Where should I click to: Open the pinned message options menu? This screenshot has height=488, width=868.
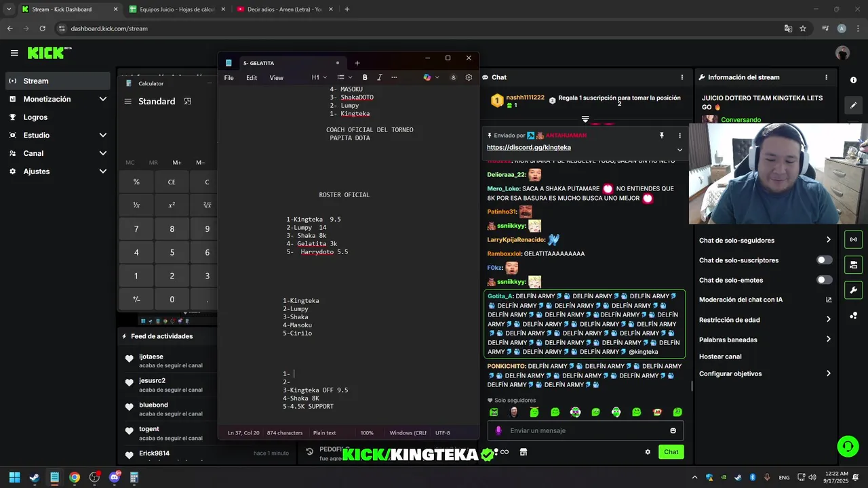click(679, 136)
